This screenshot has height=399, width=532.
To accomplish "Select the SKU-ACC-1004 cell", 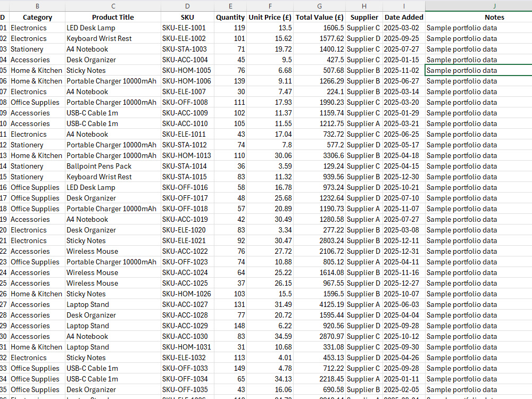I will click(187, 60).
